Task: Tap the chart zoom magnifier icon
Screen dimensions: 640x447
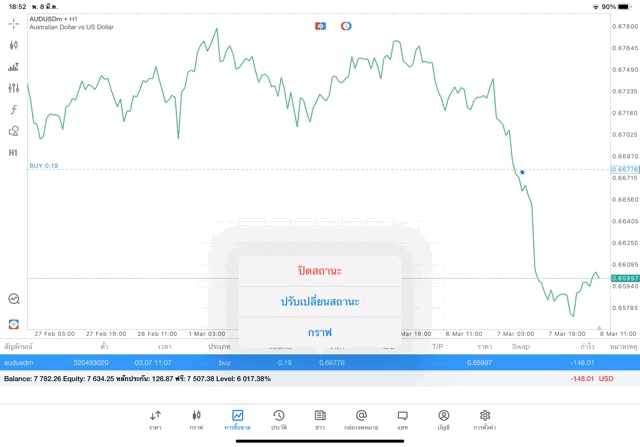Action: [14, 298]
